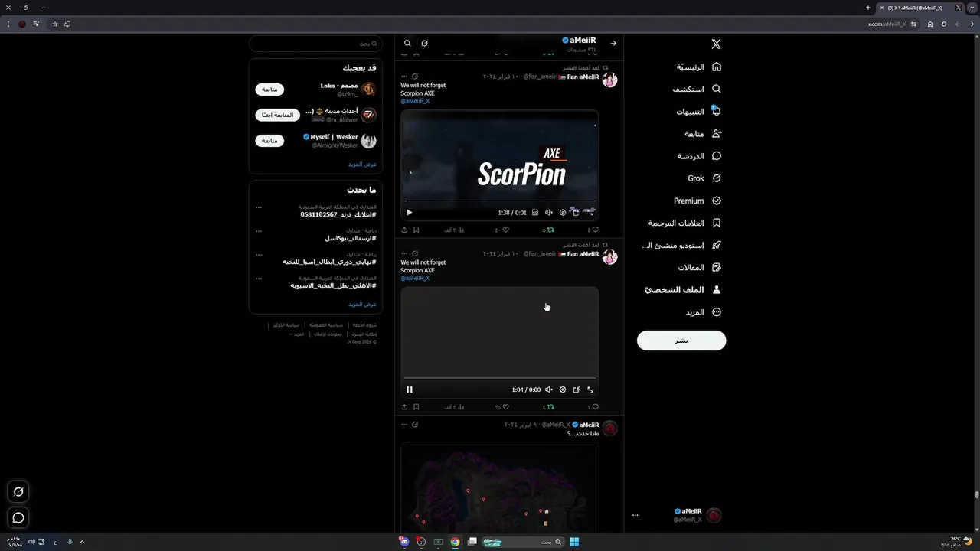The width and height of the screenshot is (980, 551).
Task: Pause the second playing video
Action: 410,390
